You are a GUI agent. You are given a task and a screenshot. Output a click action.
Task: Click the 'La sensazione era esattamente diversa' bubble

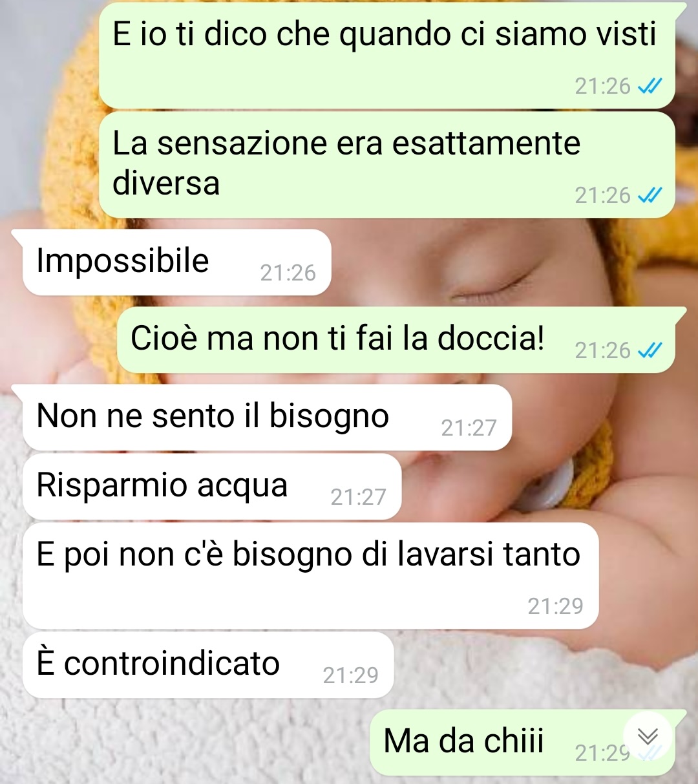(387, 165)
